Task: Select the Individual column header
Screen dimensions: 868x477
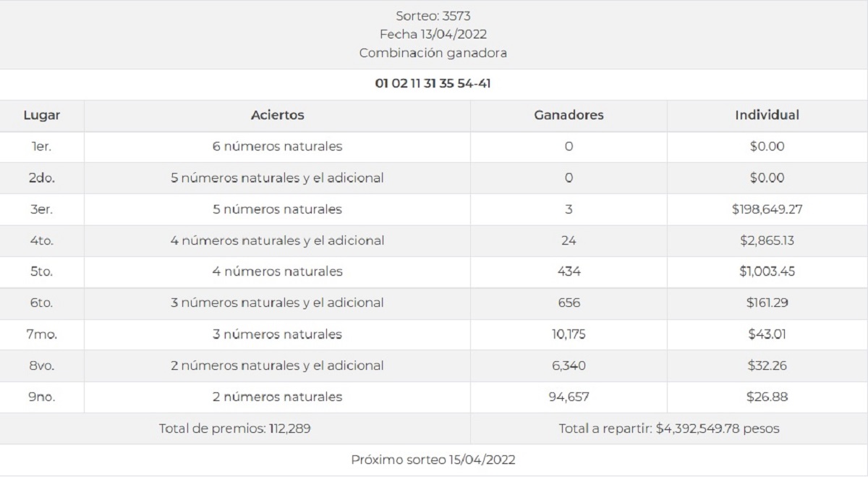Action: 767,115
